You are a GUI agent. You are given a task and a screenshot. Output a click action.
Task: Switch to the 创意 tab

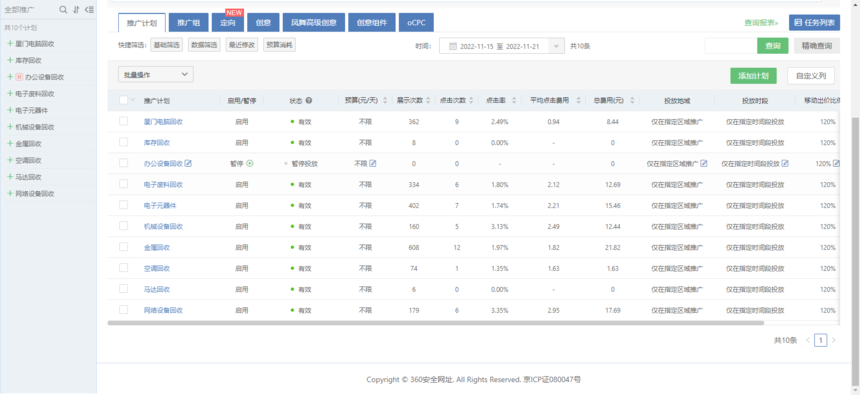click(263, 23)
